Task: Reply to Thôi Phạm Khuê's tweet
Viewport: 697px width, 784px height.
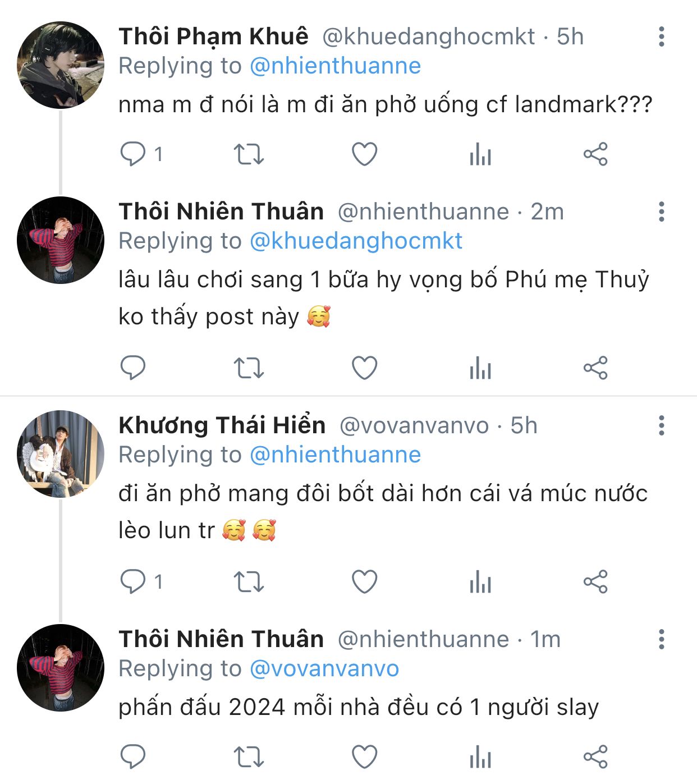Action: point(133,154)
